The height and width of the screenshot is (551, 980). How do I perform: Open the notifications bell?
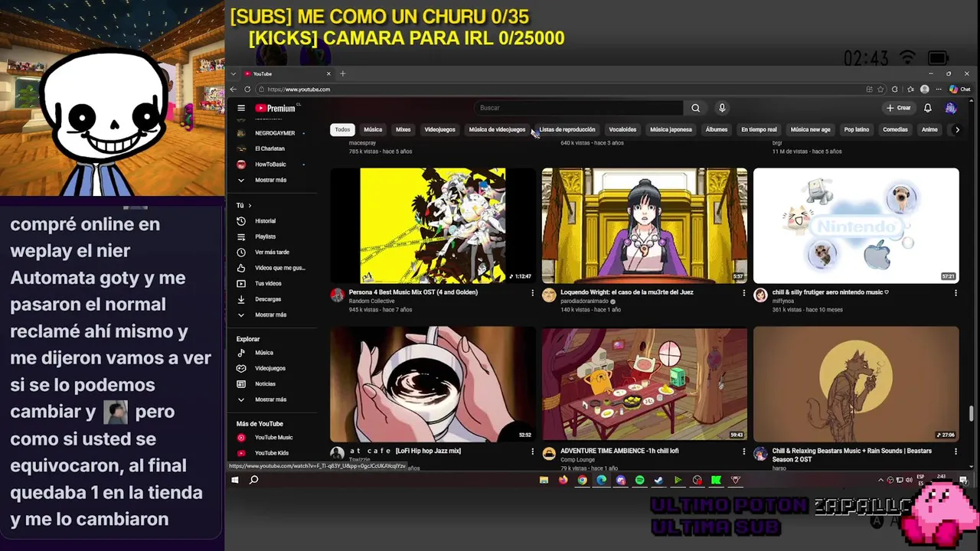coord(927,108)
